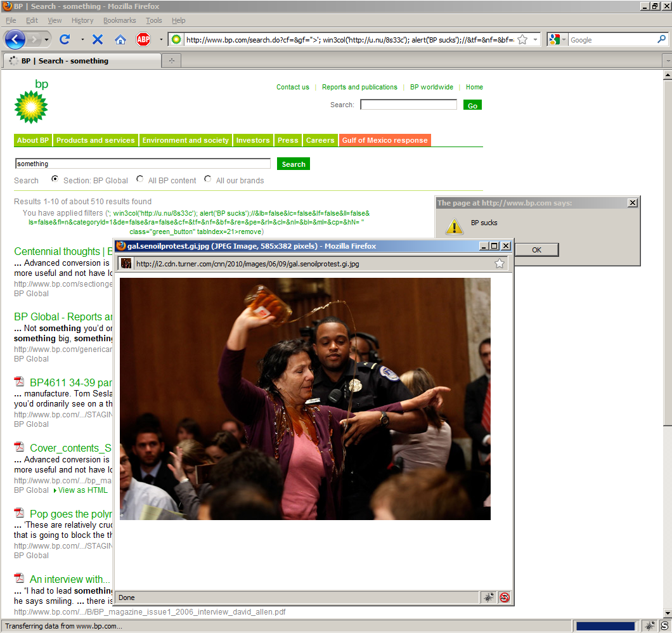Bookmark the image in the popup window star
This screenshot has width=672, height=633.
500,263
